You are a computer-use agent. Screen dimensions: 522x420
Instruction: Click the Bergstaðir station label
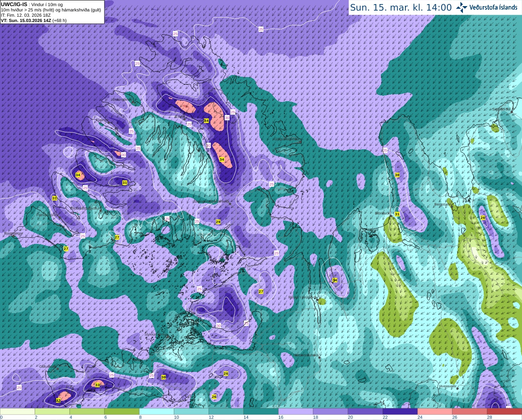tap(443, 204)
